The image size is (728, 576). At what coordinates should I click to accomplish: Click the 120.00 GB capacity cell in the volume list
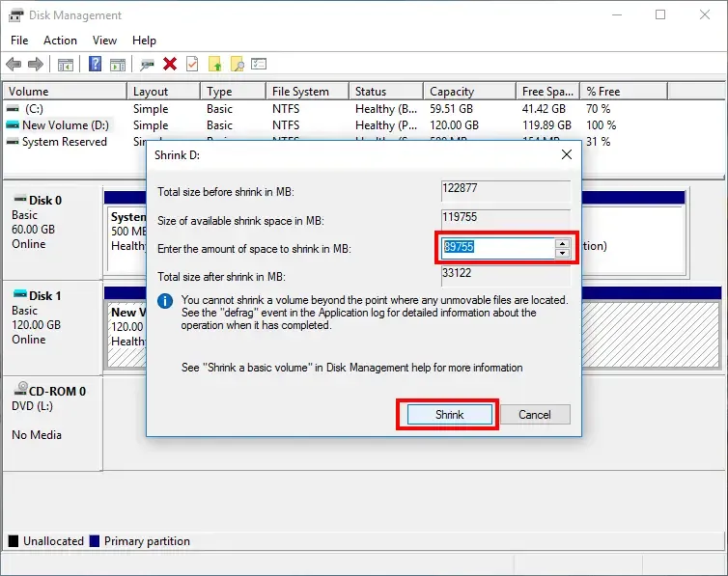click(454, 125)
